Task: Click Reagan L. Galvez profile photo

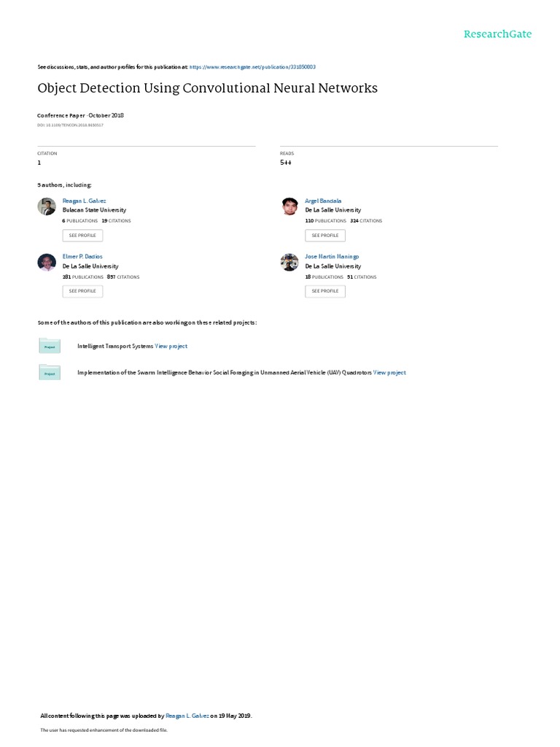Action: (47, 206)
